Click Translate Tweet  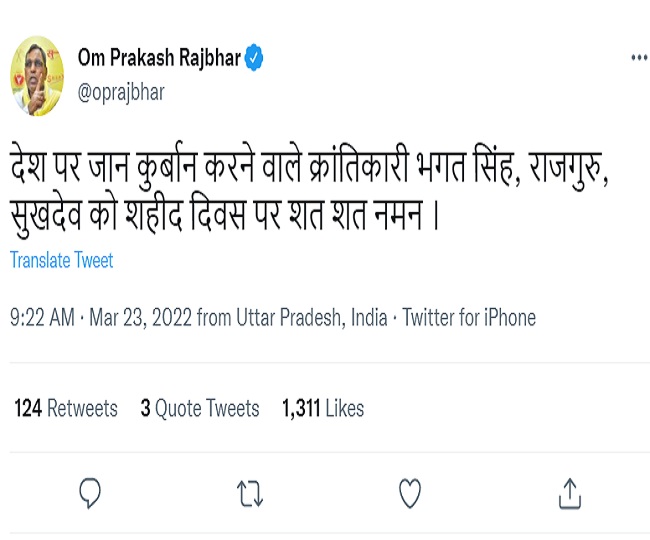click(x=62, y=260)
